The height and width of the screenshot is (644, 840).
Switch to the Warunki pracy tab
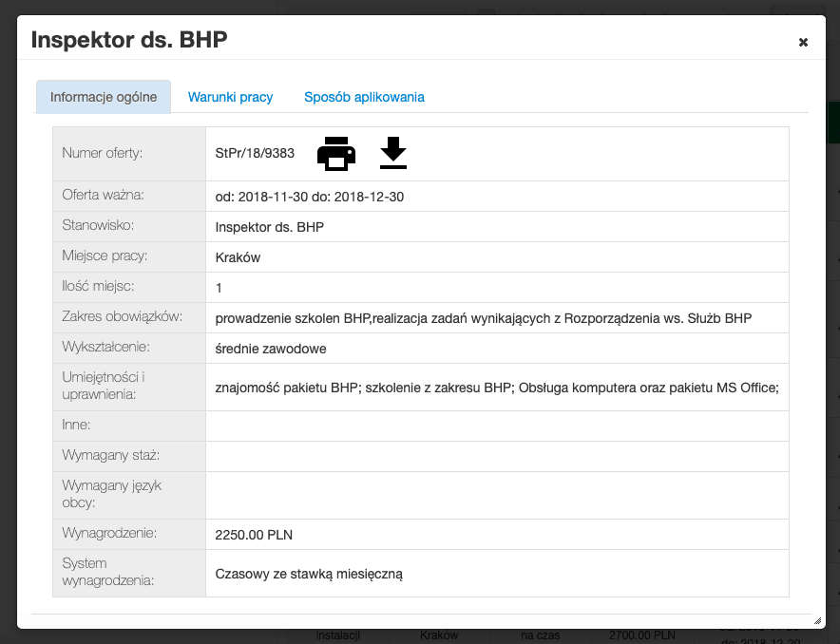coord(230,97)
